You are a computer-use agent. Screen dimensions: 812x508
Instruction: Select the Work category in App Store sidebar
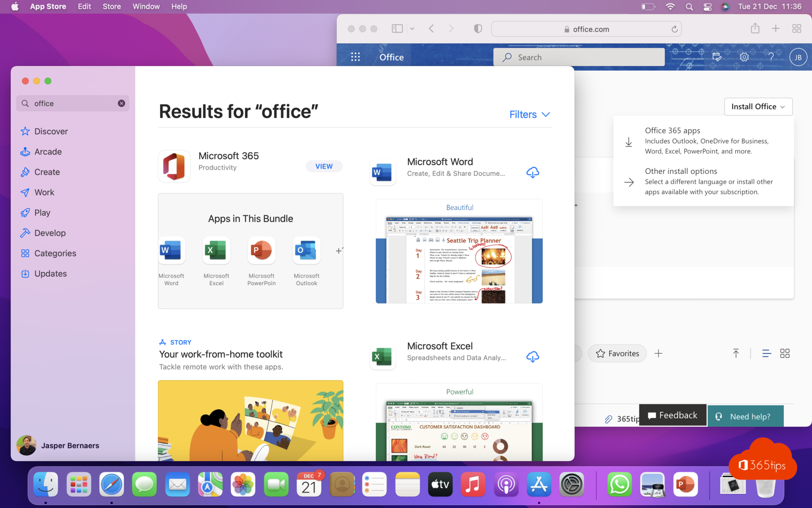pos(44,192)
